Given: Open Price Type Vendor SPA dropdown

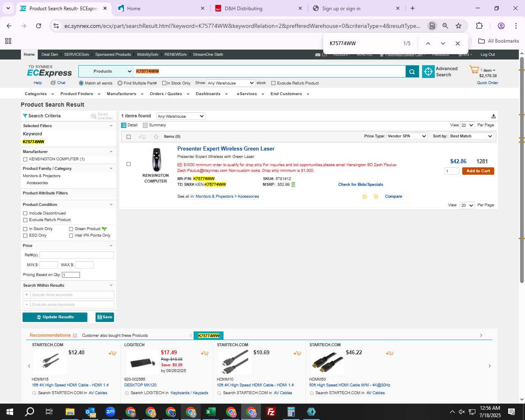Looking at the screenshot, I should point(407,136).
